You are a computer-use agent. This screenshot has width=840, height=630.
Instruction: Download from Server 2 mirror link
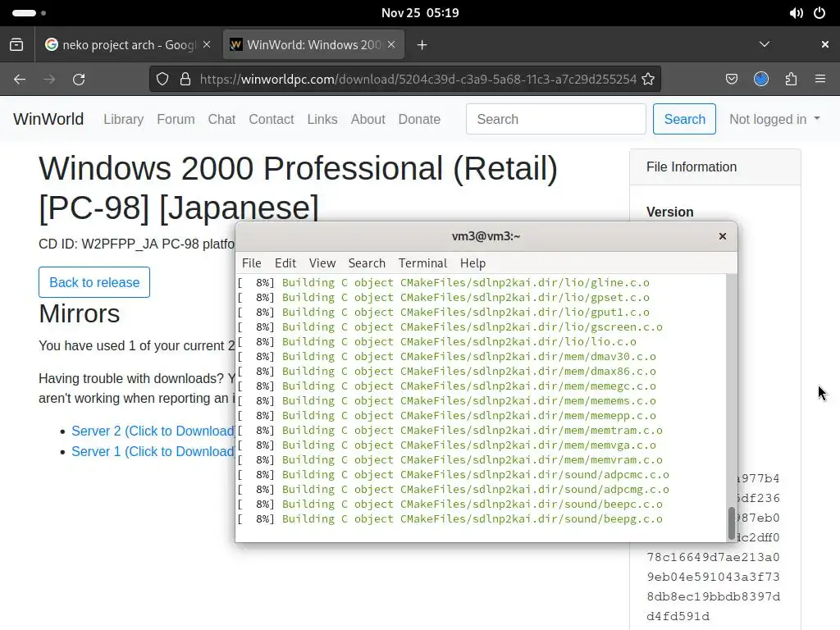point(153,431)
